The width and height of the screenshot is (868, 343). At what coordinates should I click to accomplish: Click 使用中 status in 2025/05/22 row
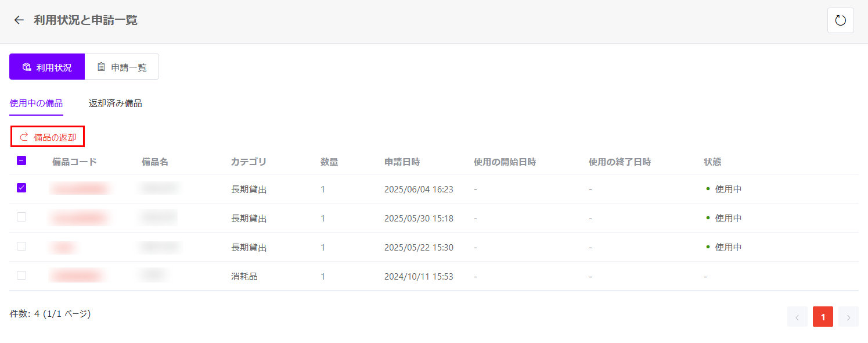[x=728, y=247]
